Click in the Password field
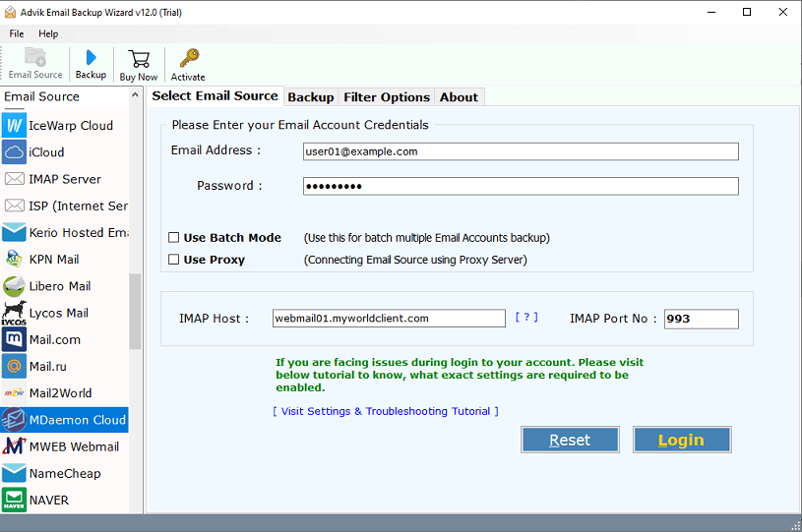The width and height of the screenshot is (802, 532). (521, 186)
